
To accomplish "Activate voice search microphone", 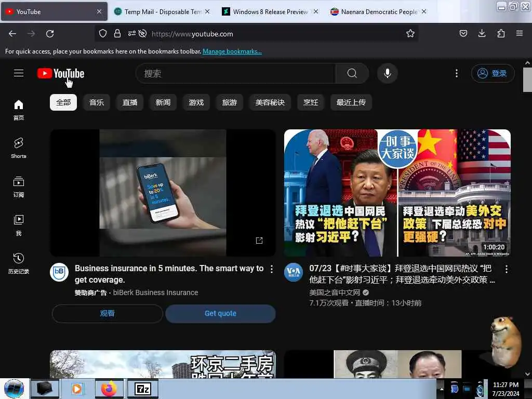I will (x=387, y=73).
